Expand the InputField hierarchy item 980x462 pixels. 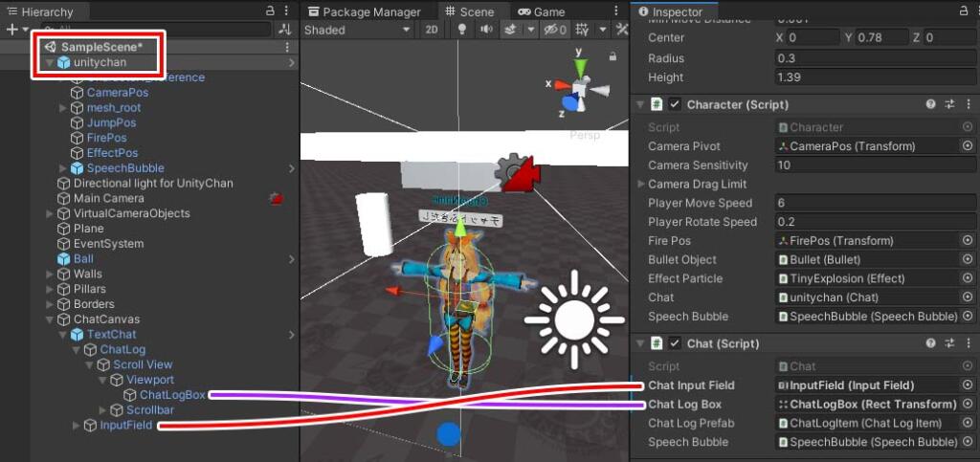click(x=77, y=426)
